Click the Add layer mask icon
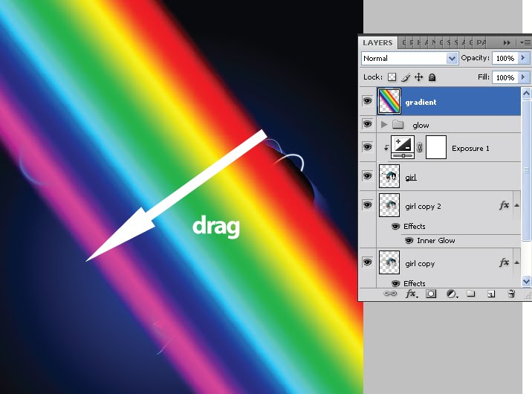Screen dimensions: 532x394 tap(431, 294)
